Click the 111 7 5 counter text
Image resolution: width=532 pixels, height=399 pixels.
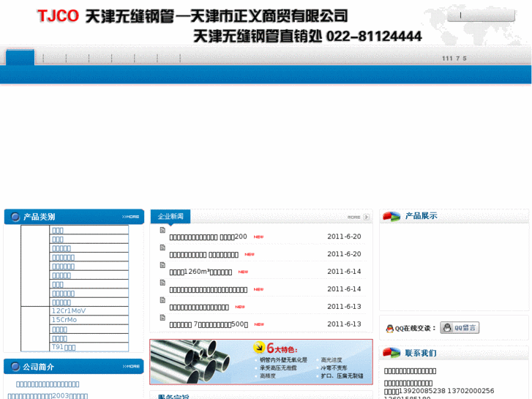(454, 59)
